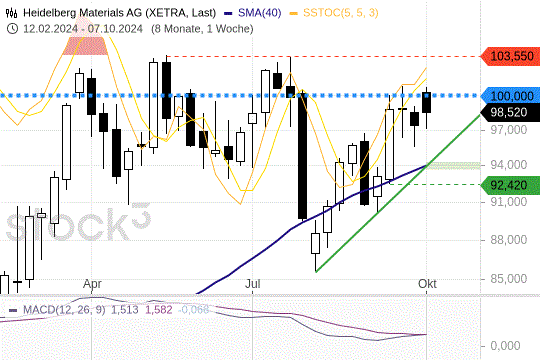
Task: Click MACD(12, 26, 9) indicator label
Action: [64, 310]
